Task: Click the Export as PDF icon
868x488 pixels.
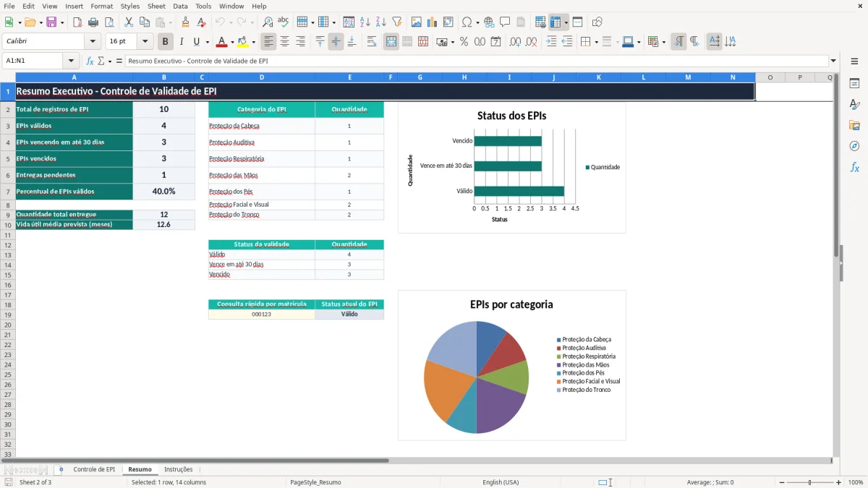Action: (77, 22)
